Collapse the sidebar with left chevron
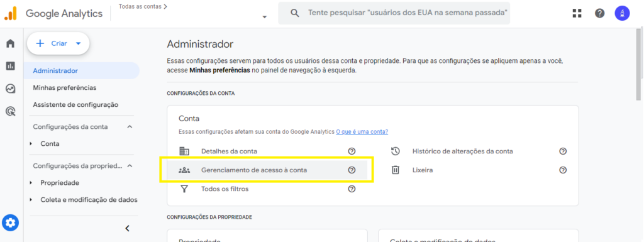 pos(127,228)
